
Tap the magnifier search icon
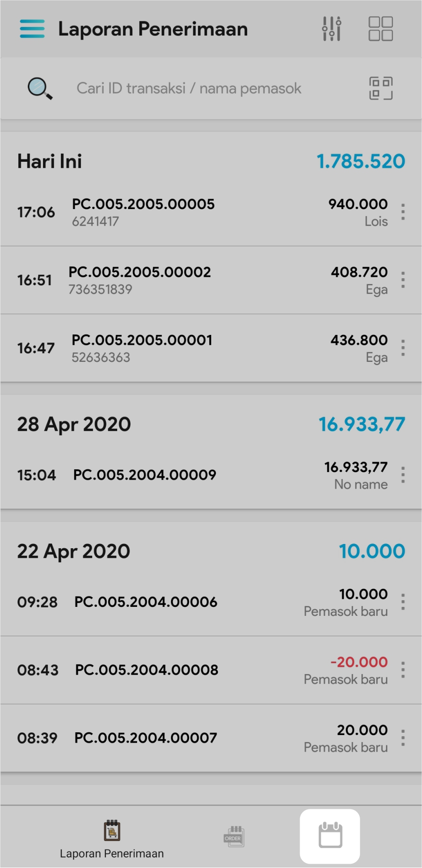tap(40, 88)
